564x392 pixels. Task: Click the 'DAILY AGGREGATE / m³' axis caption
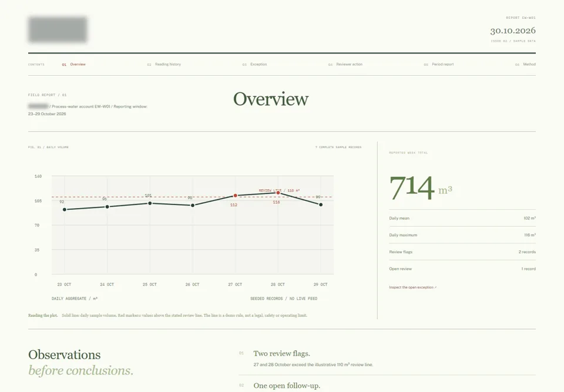75,299
